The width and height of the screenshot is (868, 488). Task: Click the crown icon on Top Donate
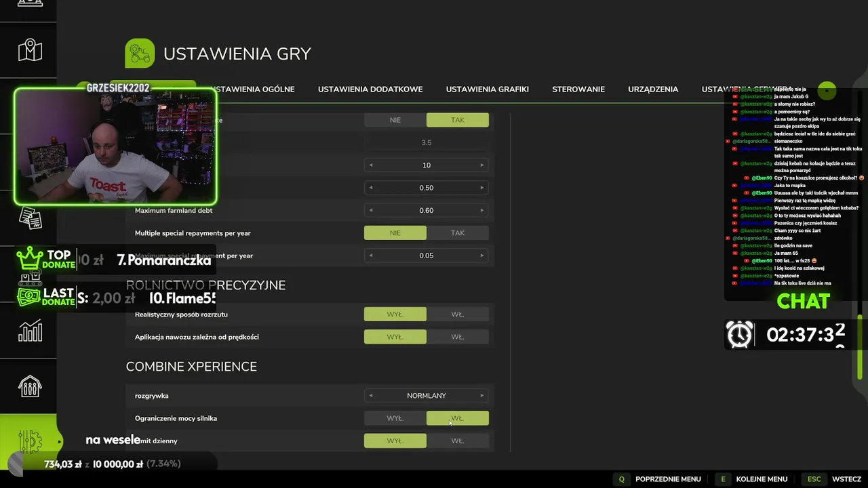click(30, 258)
